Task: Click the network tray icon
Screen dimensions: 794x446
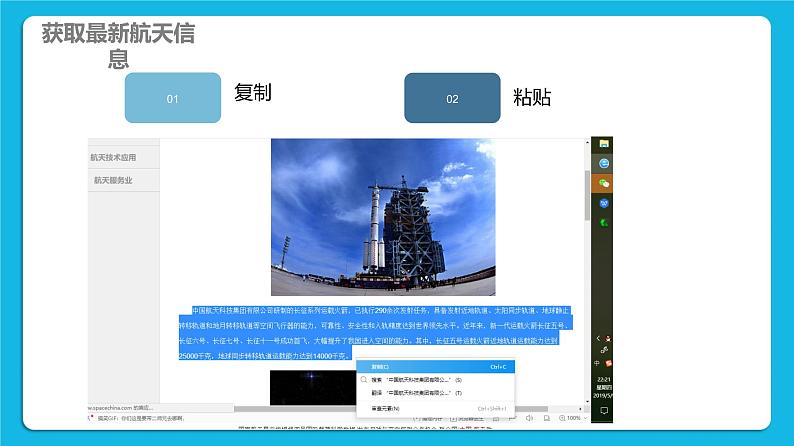Action: click(x=604, y=350)
